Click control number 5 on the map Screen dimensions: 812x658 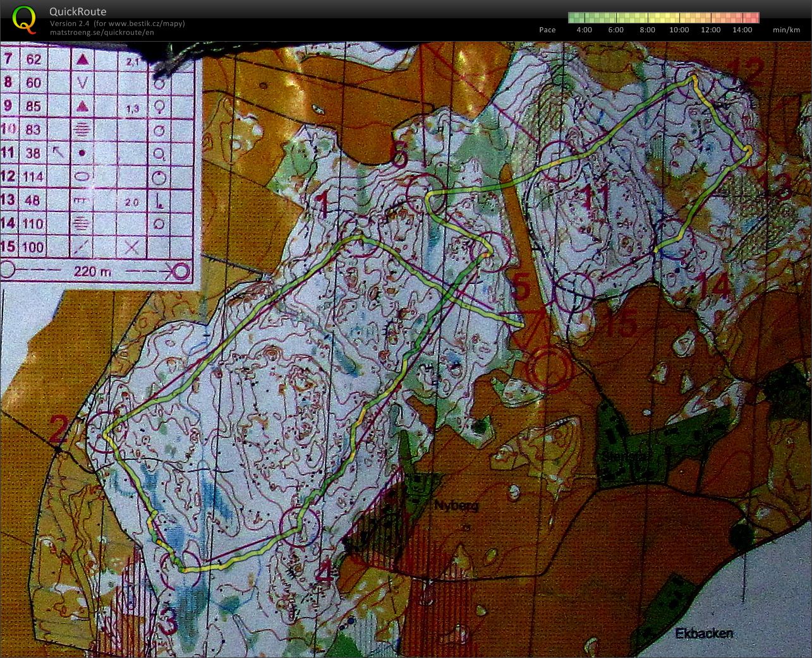pyautogui.click(x=522, y=284)
